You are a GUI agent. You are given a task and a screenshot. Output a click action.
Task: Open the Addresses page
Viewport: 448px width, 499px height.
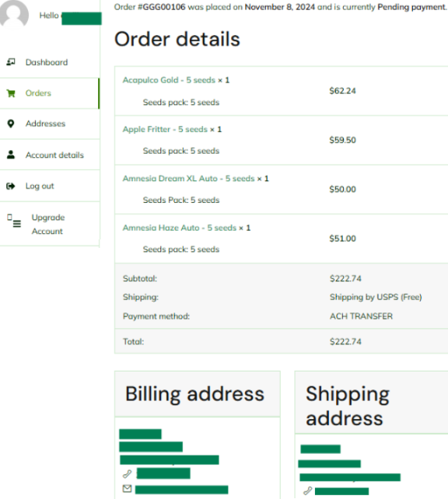click(x=46, y=124)
